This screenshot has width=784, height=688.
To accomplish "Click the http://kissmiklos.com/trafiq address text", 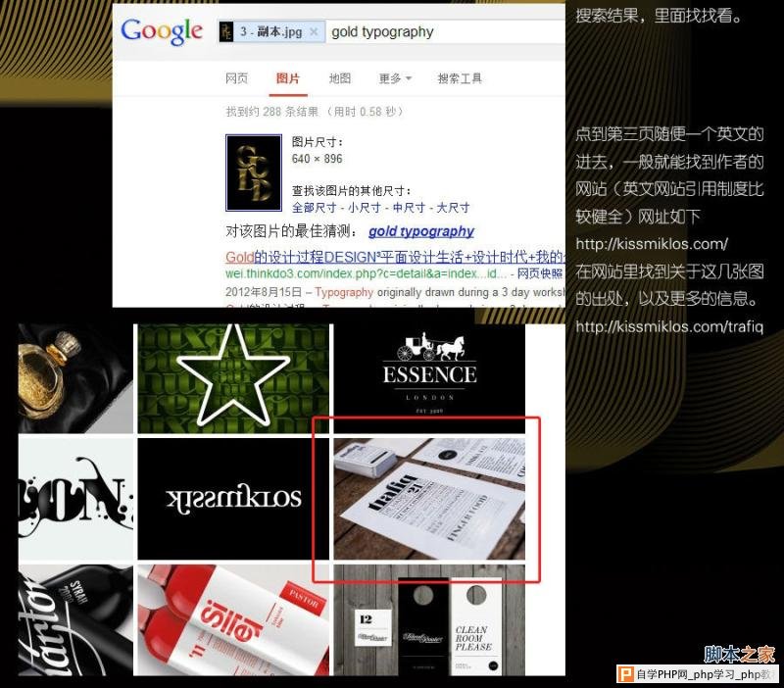I will (x=669, y=327).
